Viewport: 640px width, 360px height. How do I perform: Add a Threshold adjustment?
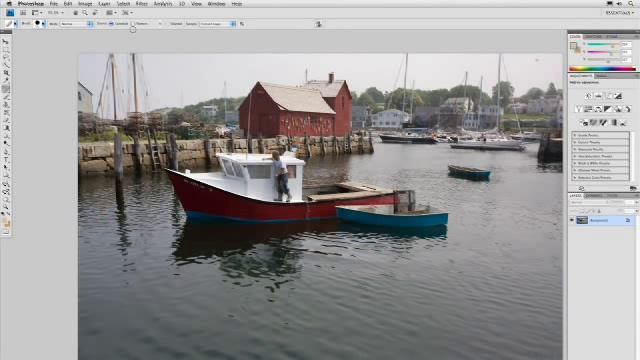click(x=603, y=122)
